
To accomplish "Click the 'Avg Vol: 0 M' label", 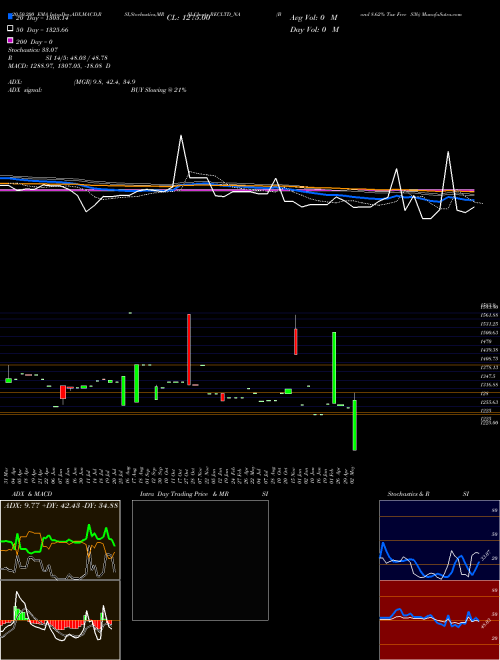I will tap(314, 18).
